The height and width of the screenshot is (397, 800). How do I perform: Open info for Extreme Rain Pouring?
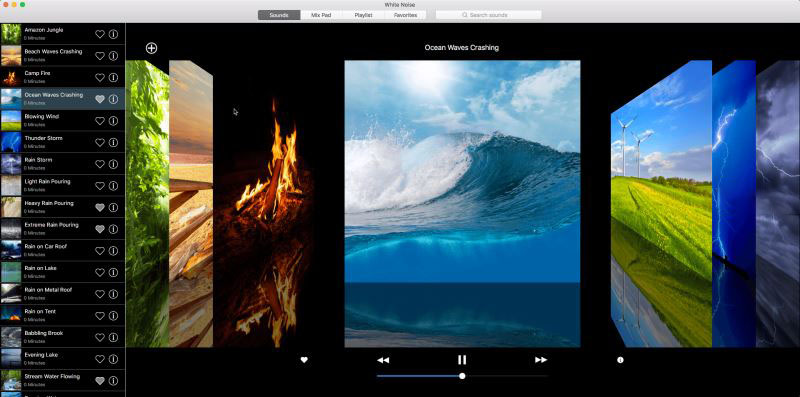[113, 229]
